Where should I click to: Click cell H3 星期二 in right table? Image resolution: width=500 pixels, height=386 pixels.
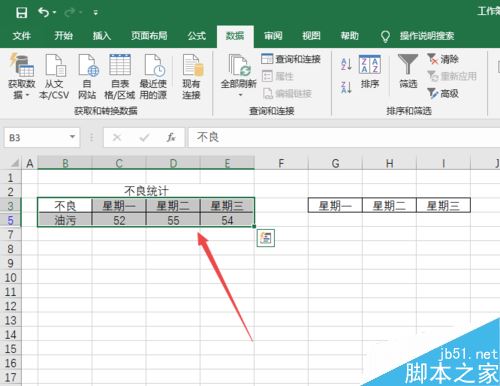click(389, 205)
